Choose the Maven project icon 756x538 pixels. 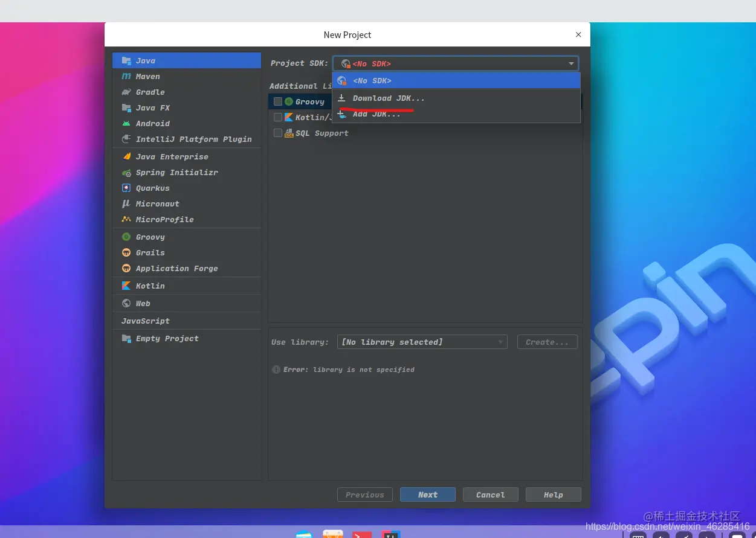(126, 76)
